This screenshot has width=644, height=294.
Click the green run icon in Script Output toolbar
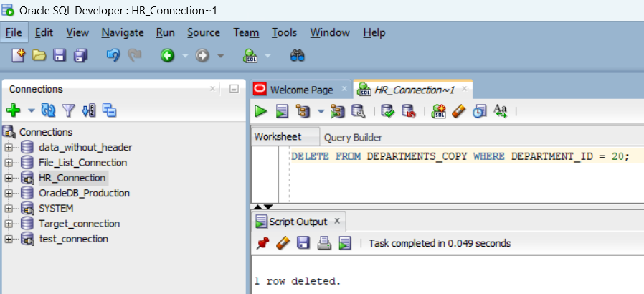pyautogui.click(x=345, y=244)
